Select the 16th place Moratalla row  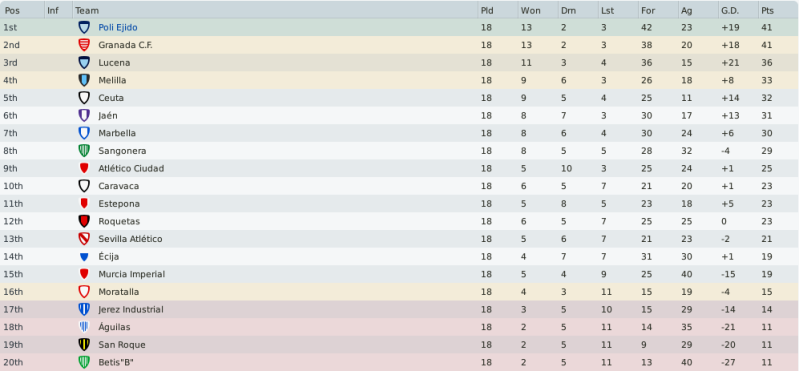400,292
